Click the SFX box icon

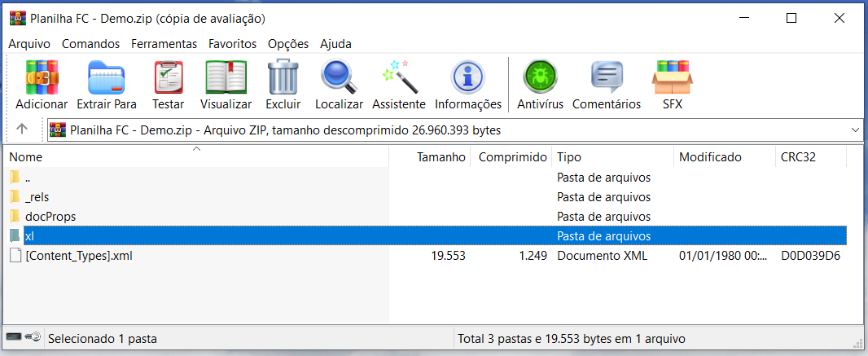click(672, 77)
